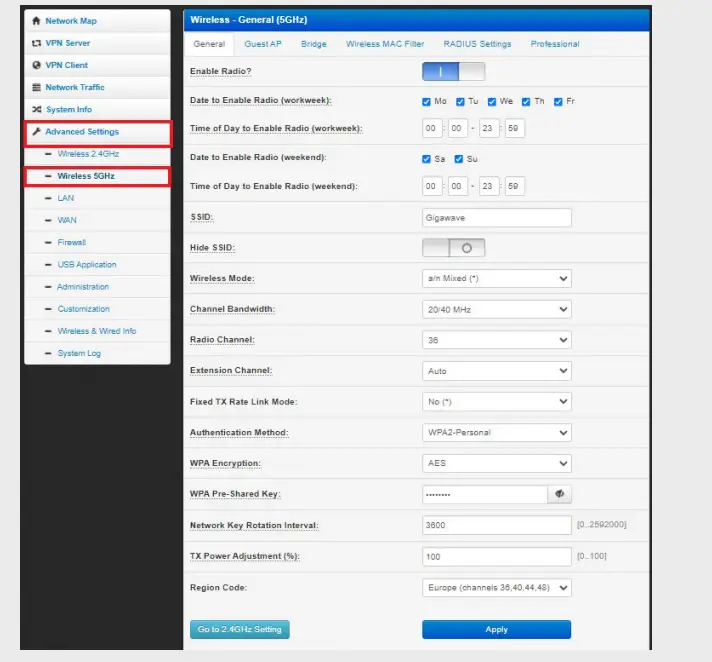Click workweek end hour field showing 23
The image size is (712, 662).
[489, 128]
